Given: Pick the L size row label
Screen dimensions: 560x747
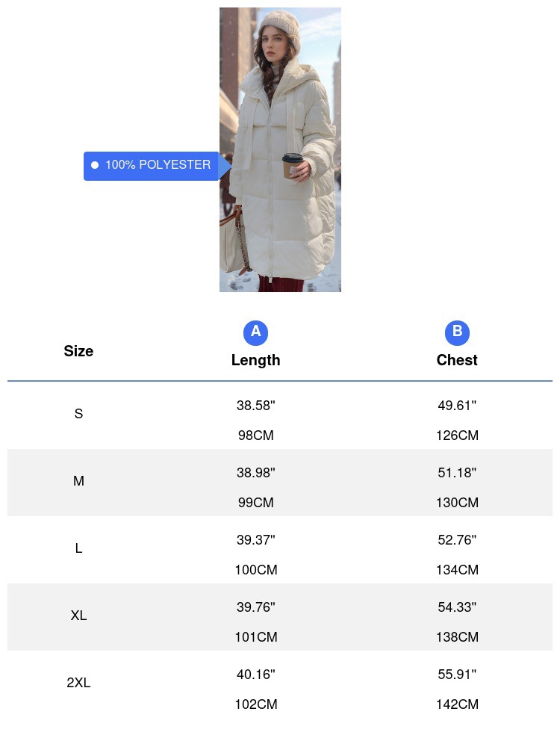Looking at the screenshot, I should (78, 548).
